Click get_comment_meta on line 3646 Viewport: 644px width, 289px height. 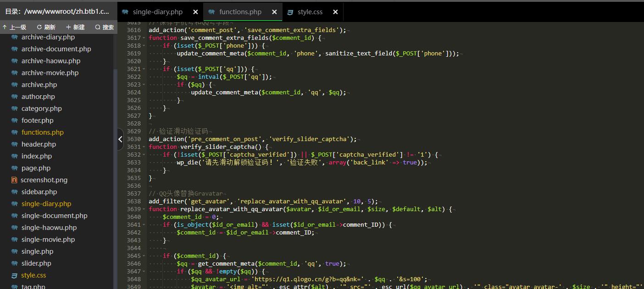[226, 263]
